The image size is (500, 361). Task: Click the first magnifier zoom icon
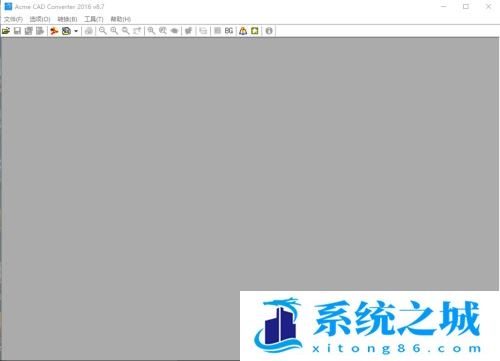(103, 31)
